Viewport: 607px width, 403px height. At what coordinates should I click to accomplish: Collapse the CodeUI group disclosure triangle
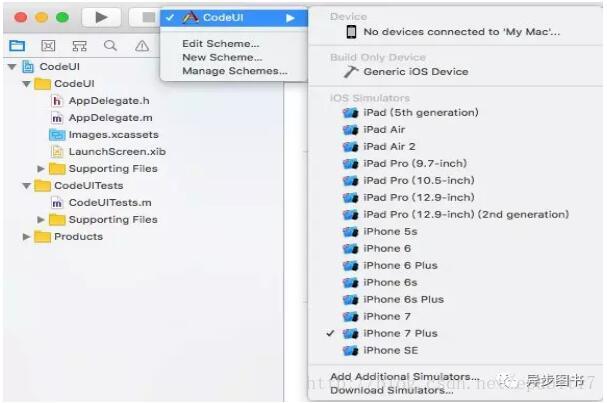pos(26,84)
